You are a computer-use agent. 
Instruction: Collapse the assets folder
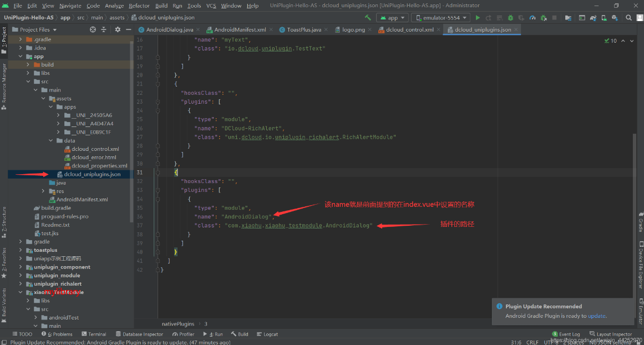click(x=43, y=99)
